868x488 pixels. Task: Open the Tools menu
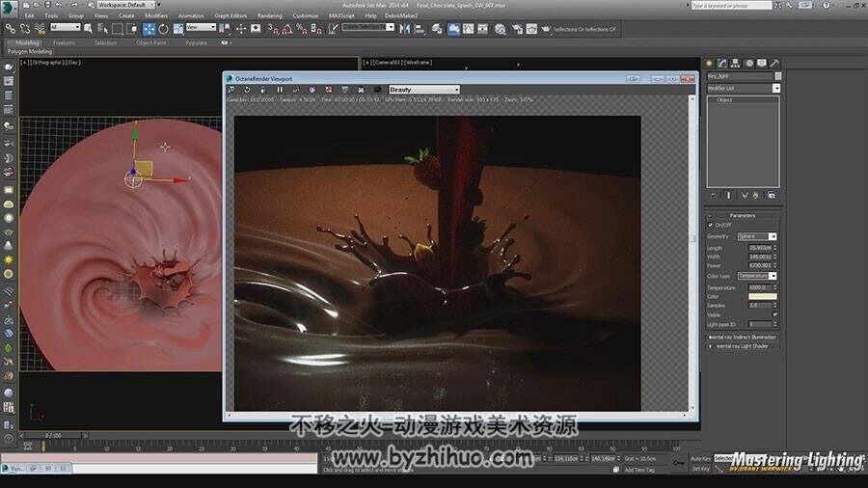[51, 16]
